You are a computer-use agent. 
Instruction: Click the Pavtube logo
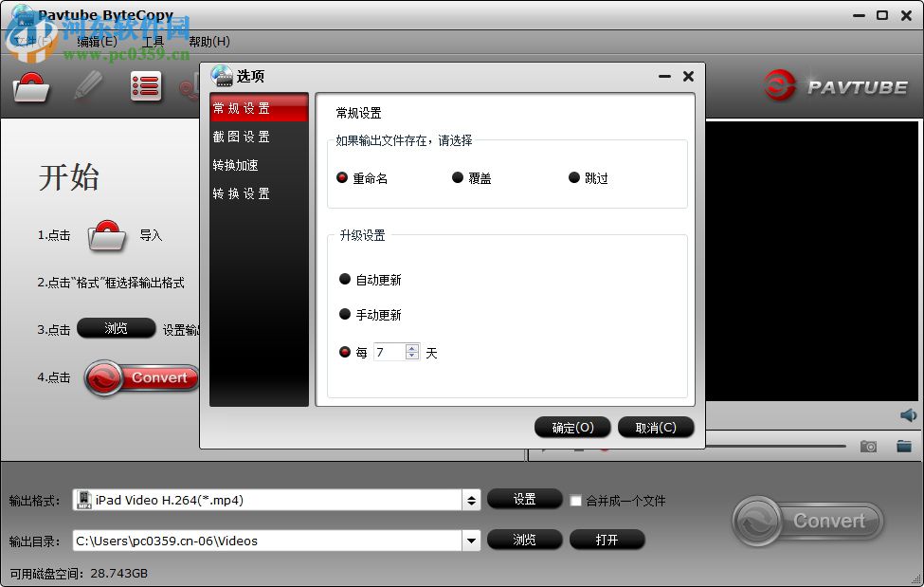(834, 85)
